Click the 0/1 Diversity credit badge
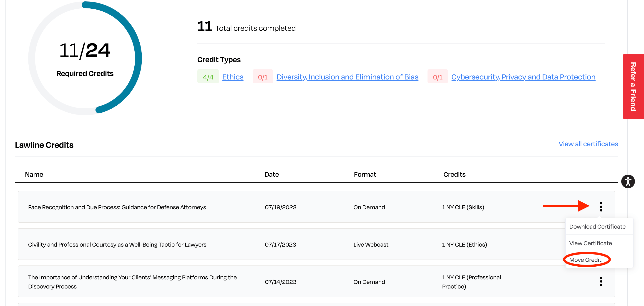Viewport: 644px width, 306px height. (262, 77)
